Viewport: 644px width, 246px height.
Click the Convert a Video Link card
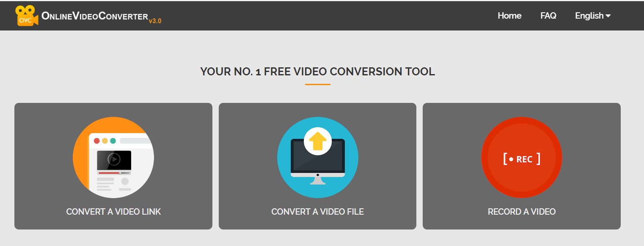pyautogui.click(x=113, y=166)
